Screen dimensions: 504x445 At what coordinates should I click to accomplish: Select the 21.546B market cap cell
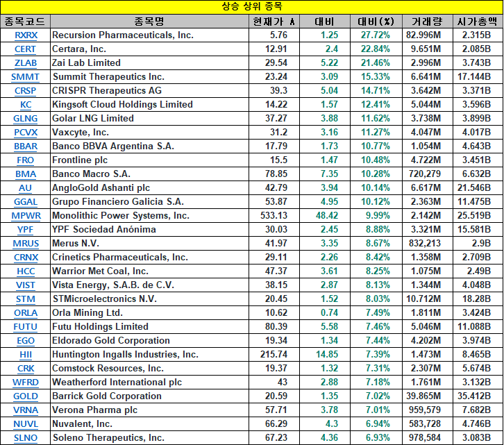[478, 187]
